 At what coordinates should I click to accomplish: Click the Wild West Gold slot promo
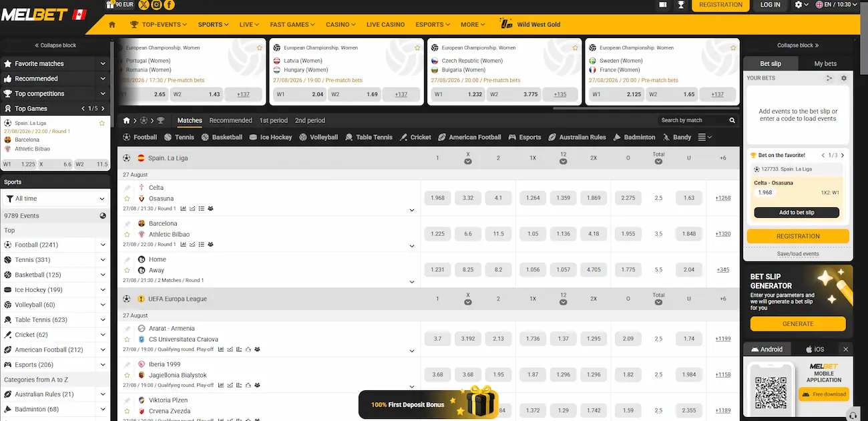(x=529, y=25)
